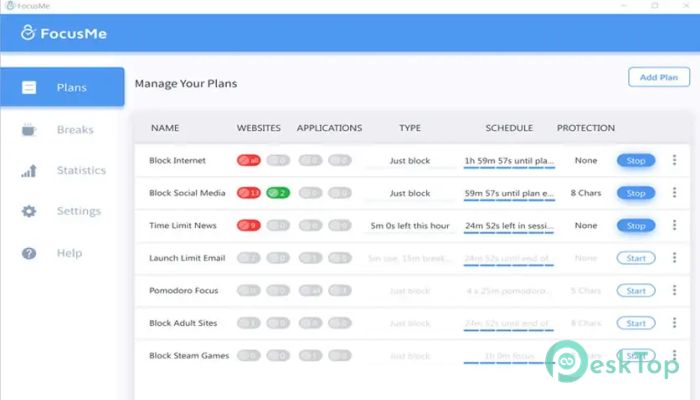Click blocked websites badge for Block Adult Sites
This screenshot has height=400, width=700.
coord(249,323)
